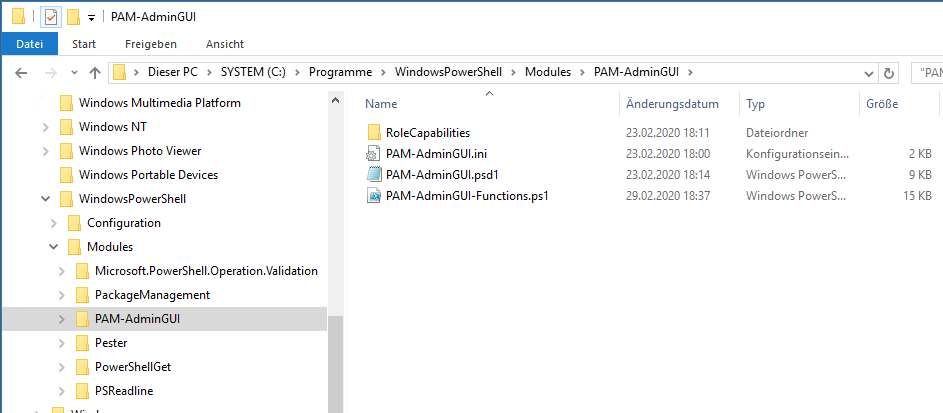
Task: Expand the Microsoft.PowerShell.Operation.Validation tree node
Action: (x=61, y=271)
